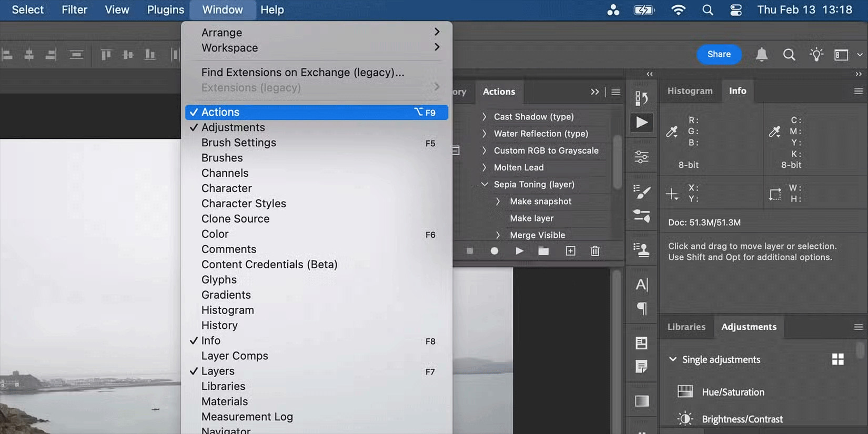Click the lightbulb Discover icon

coord(816,54)
